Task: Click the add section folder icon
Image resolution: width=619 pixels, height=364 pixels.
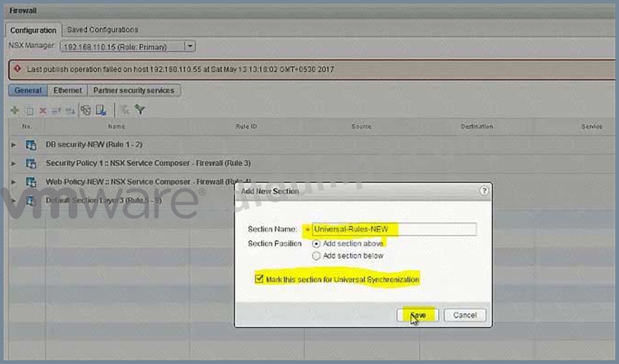Action: coord(85,110)
